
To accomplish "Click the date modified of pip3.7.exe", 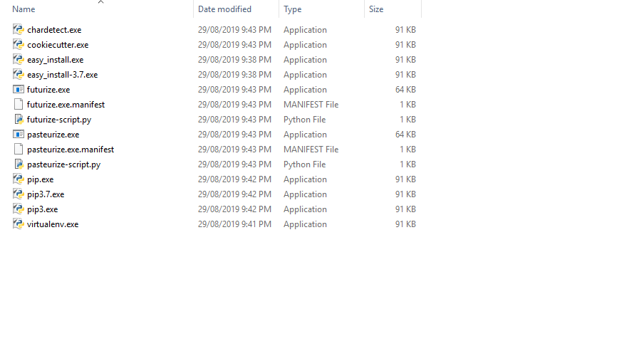I will coord(234,194).
